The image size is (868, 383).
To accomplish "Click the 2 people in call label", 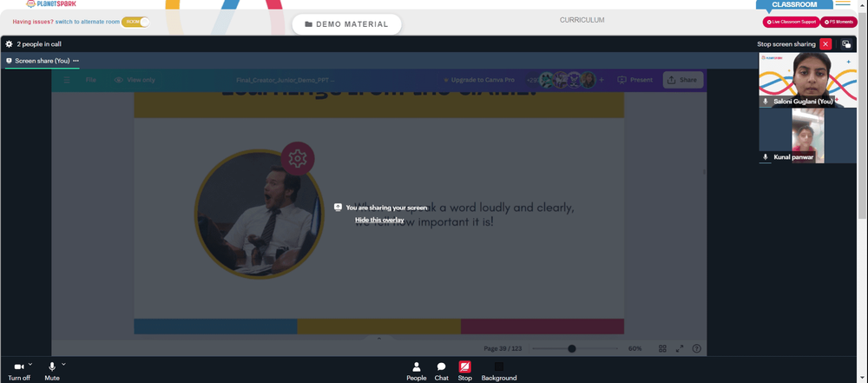I will [x=39, y=43].
